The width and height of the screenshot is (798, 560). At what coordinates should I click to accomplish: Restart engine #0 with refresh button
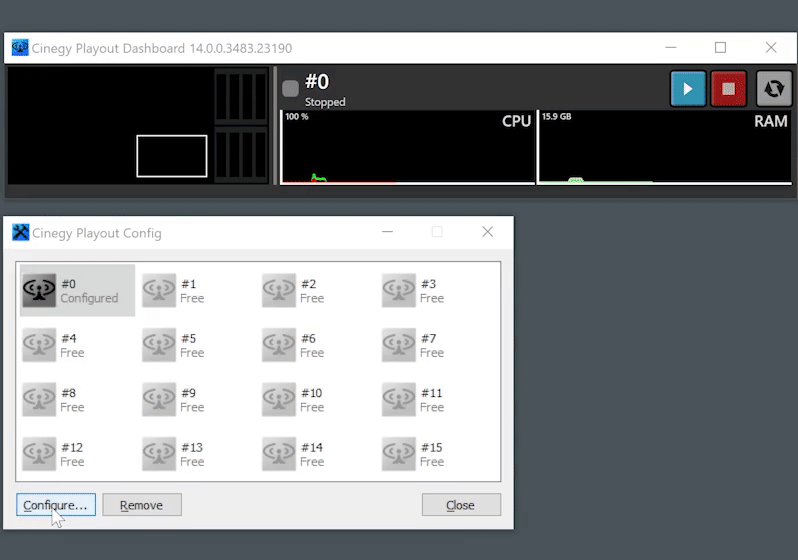(x=774, y=89)
